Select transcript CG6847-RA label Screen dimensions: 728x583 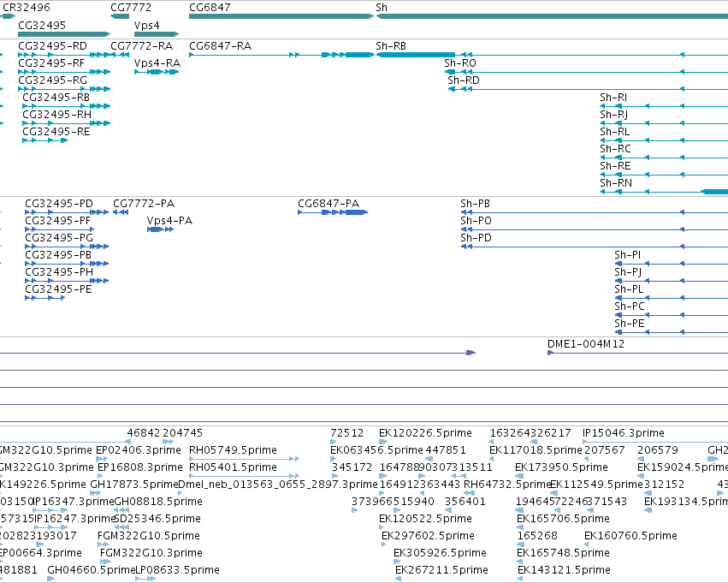[221, 46]
